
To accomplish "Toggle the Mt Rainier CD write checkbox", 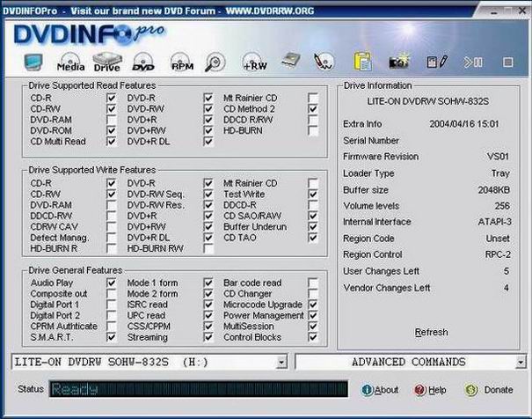I will tap(313, 183).
